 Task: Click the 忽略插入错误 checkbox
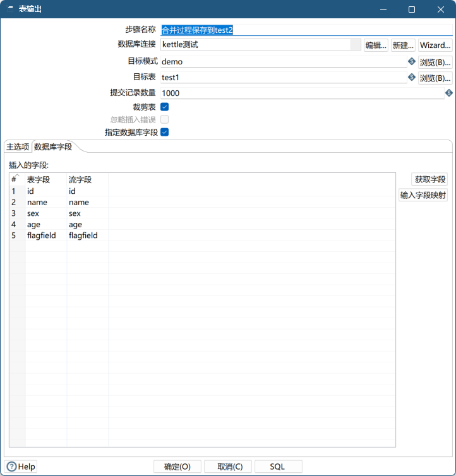pos(165,119)
